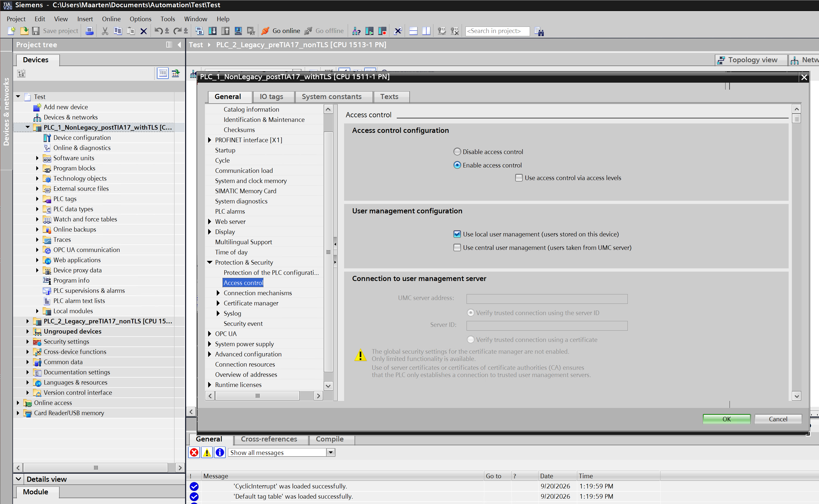819x504 pixels.
Task: Toggle Use local user management checkbox
Action: 457,234
